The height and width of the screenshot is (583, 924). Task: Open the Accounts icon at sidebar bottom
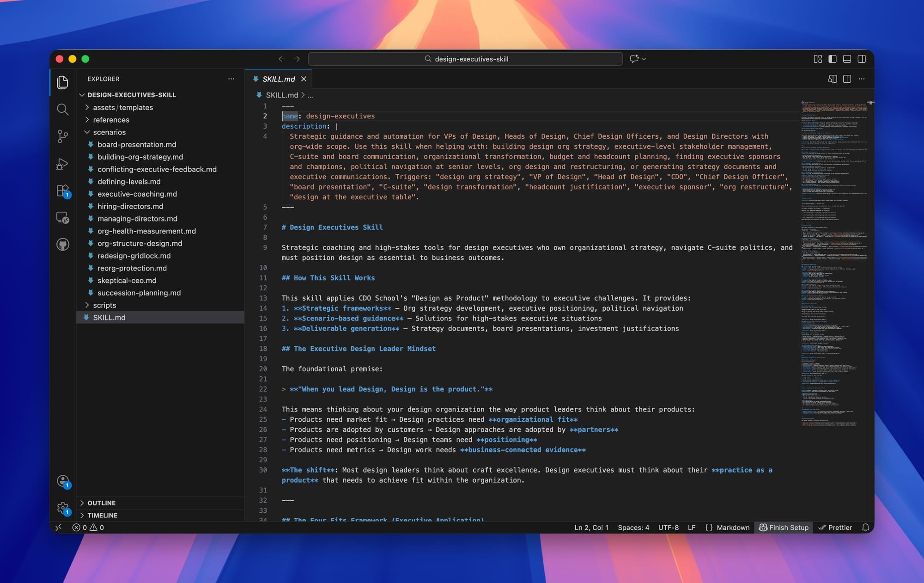tap(63, 481)
